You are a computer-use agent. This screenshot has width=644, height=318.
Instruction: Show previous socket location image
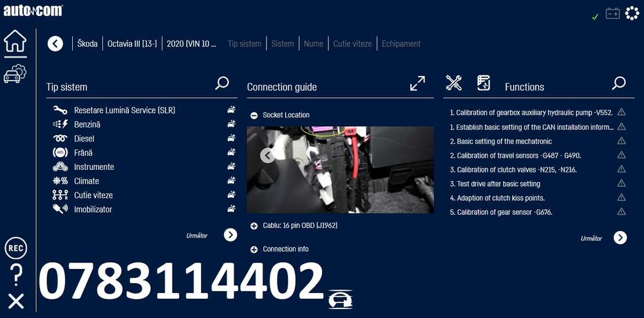click(x=268, y=156)
